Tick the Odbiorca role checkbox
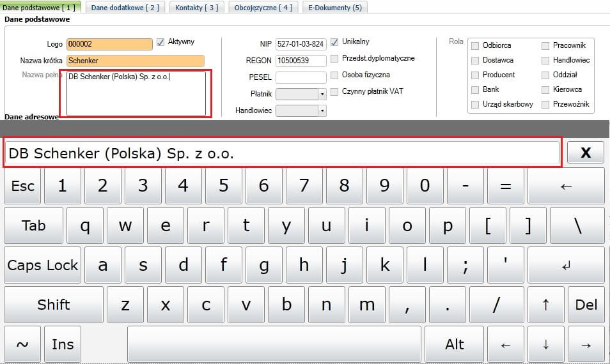The height and width of the screenshot is (364, 610). pyautogui.click(x=474, y=46)
